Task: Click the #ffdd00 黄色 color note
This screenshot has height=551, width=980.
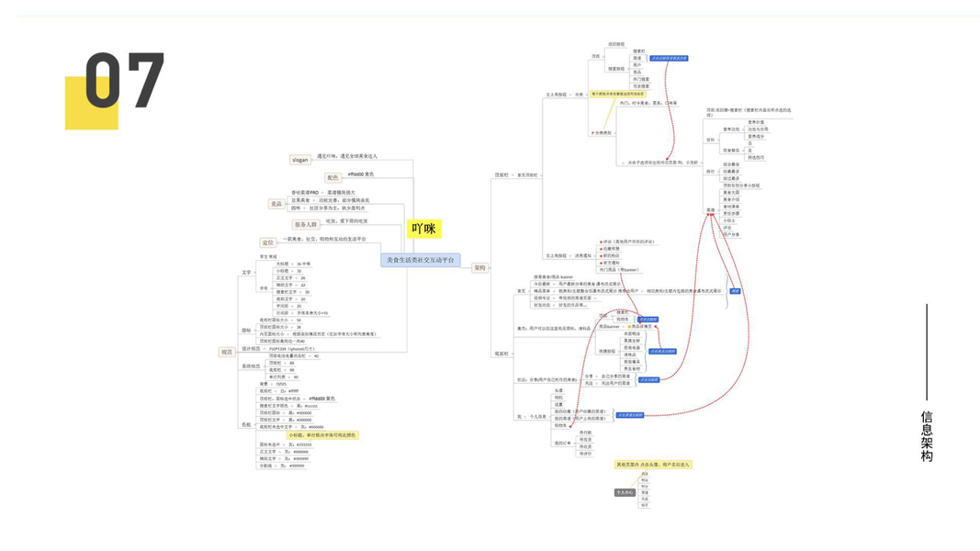Action: [x=361, y=174]
